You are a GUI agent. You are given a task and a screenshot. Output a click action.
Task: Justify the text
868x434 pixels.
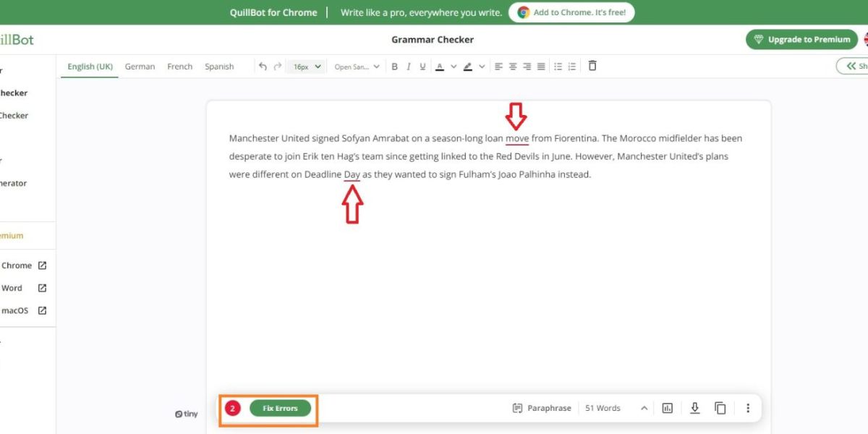[541, 67]
